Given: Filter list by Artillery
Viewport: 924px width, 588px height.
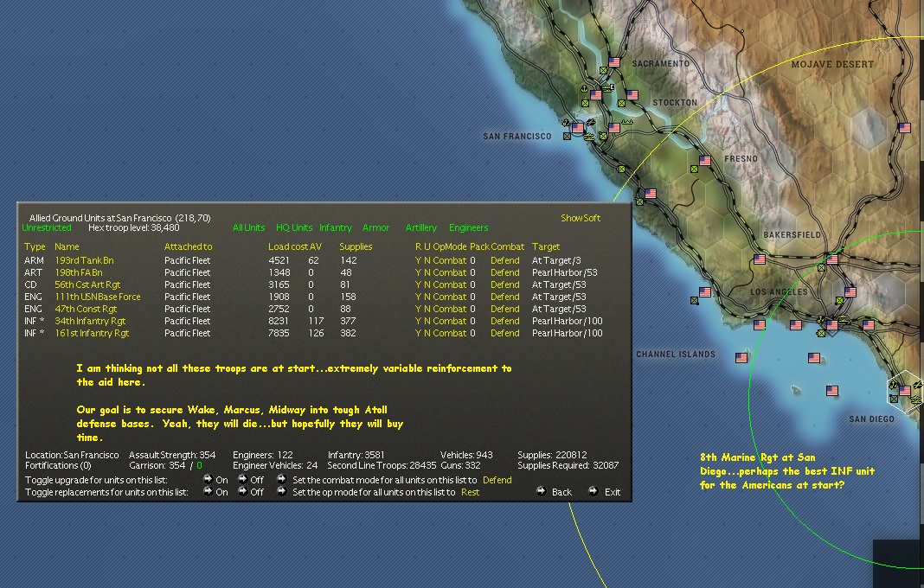Looking at the screenshot, I should click(420, 227).
